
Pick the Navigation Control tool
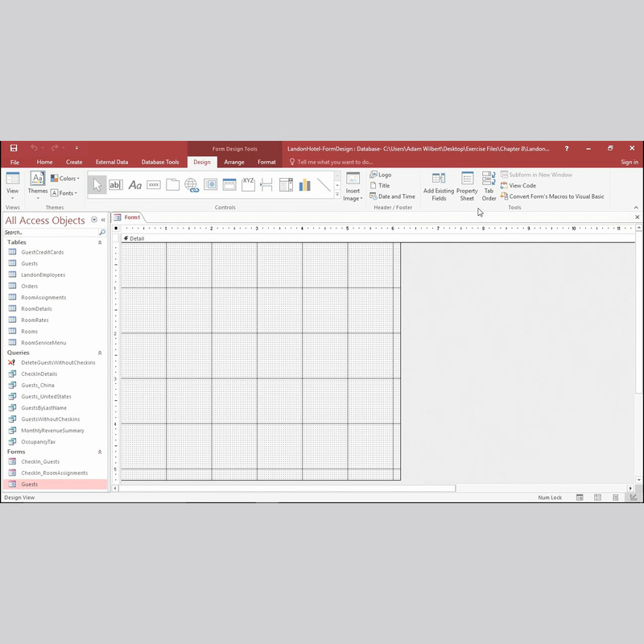[229, 185]
